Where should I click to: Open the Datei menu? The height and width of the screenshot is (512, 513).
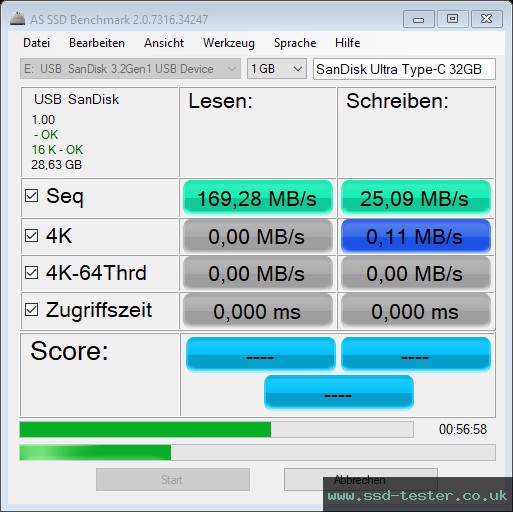(36, 43)
